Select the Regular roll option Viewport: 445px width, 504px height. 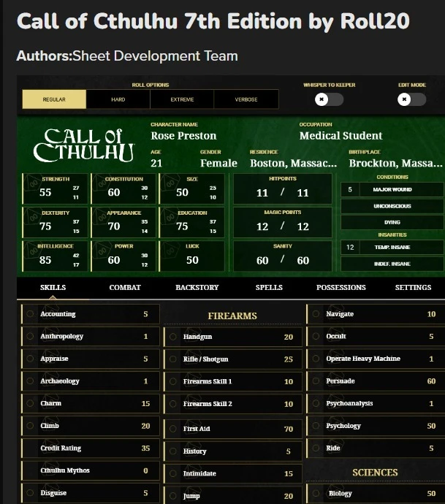[54, 99]
